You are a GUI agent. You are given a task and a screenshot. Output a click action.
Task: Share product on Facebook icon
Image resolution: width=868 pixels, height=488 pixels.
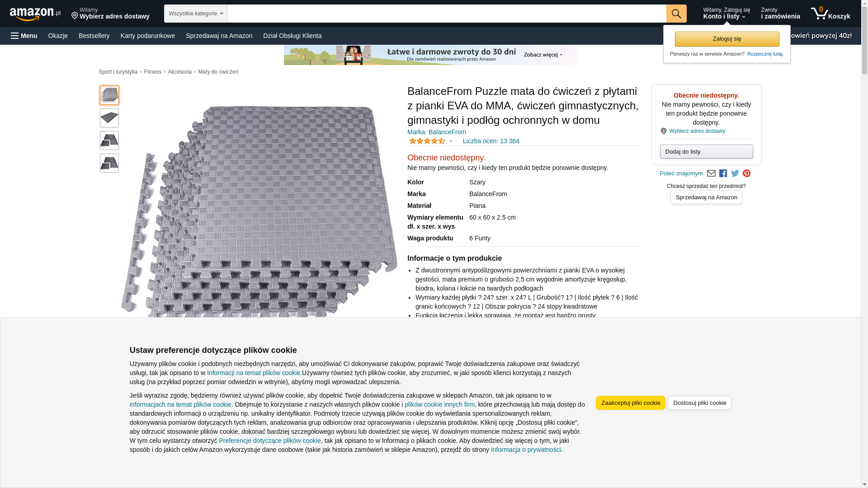coord(723,174)
